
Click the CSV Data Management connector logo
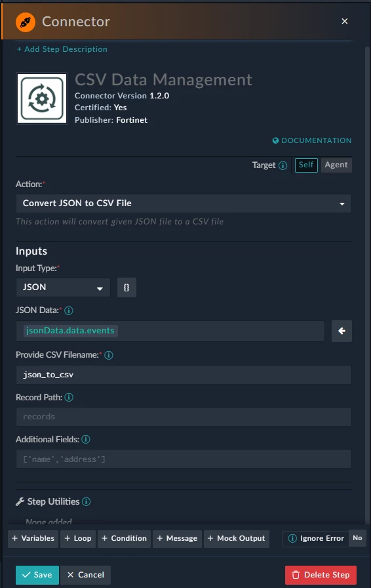[x=42, y=98]
